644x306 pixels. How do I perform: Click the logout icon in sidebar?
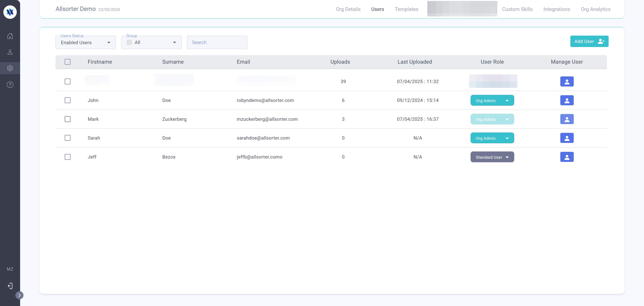coord(10,286)
